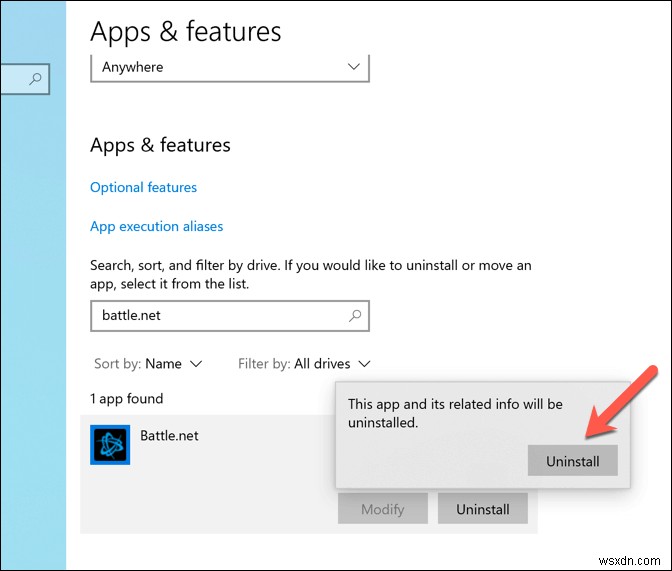The width and height of the screenshot is (672, 571).
Task: Confirm Uninstall in the popup dialog
Action: point(573,460)
